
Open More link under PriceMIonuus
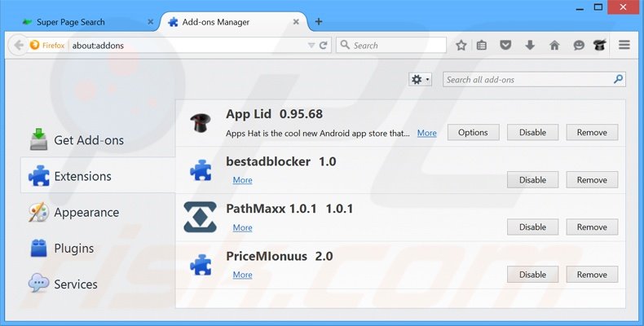click(x=242, y=275)
